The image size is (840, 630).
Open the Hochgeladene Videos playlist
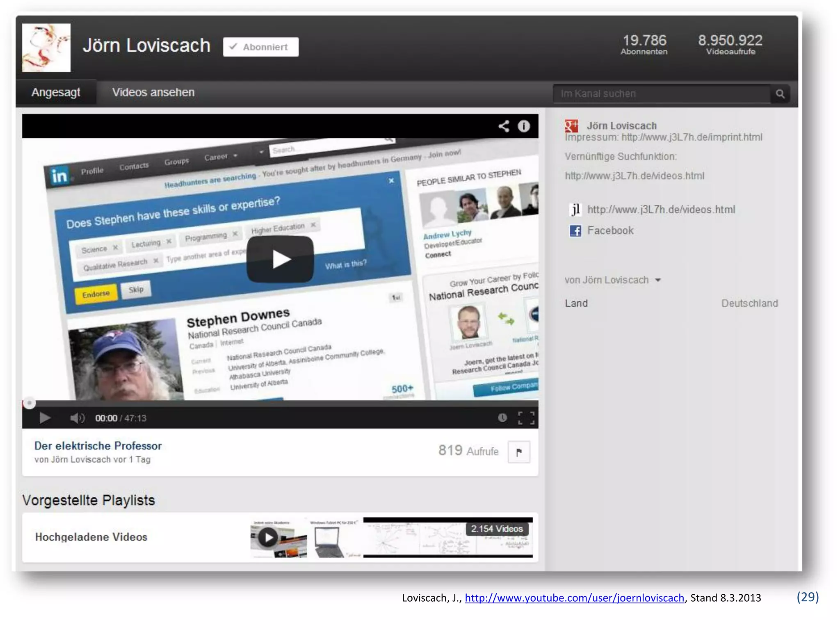(x=91, y=537)
